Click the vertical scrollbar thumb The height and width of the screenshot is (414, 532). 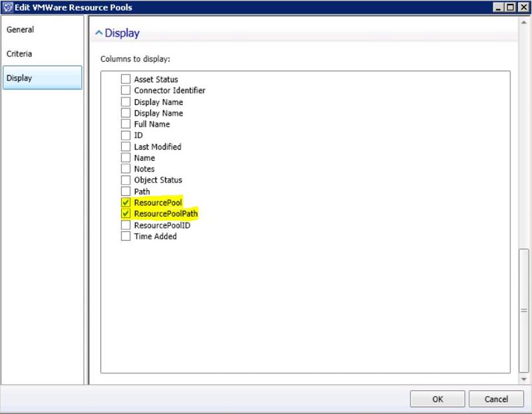point(524,310)
